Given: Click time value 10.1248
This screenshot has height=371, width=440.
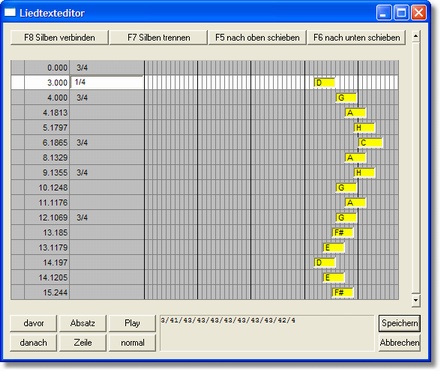Looking at the screenshot, I should point(53,188).
